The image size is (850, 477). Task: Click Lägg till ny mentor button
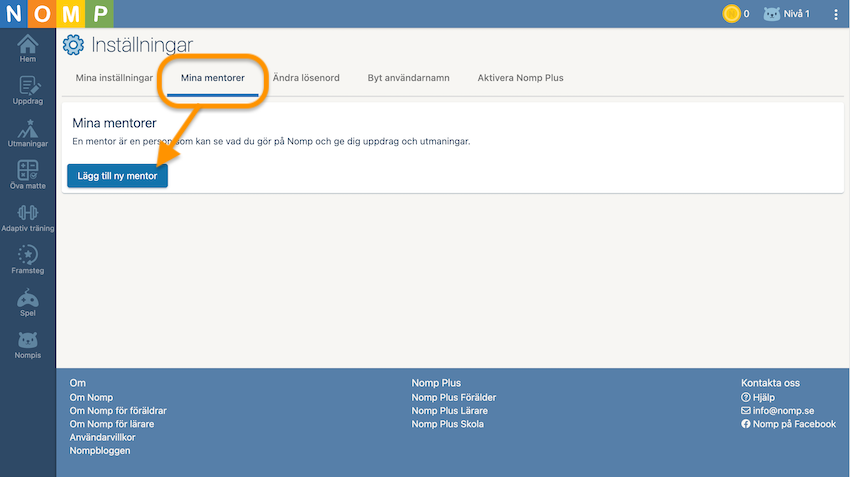coord(117,176)
